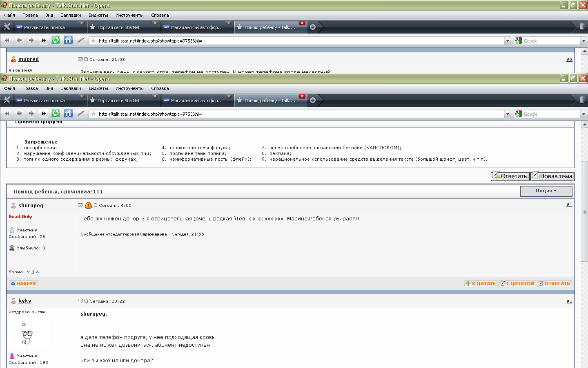Image resolution: width=588 pixels, height=368 pixels.
Task: Click the fast forward icon in lower toolbar
Action: [44, 113]
